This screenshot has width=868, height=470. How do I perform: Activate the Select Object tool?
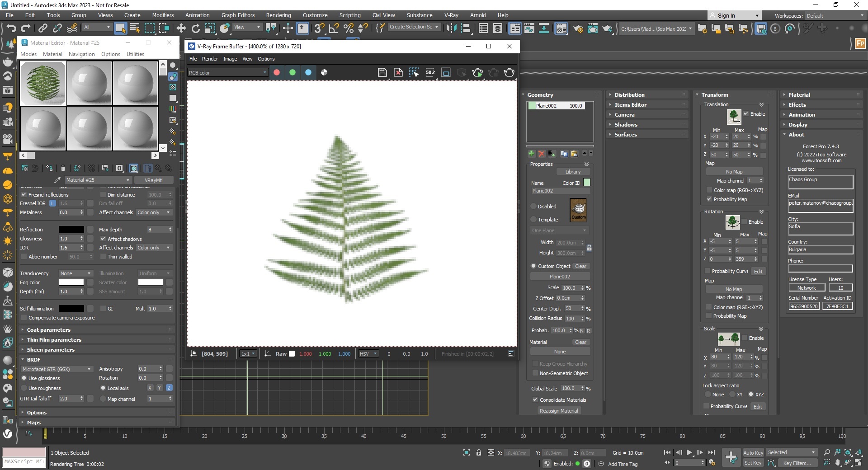pos(120,28)
